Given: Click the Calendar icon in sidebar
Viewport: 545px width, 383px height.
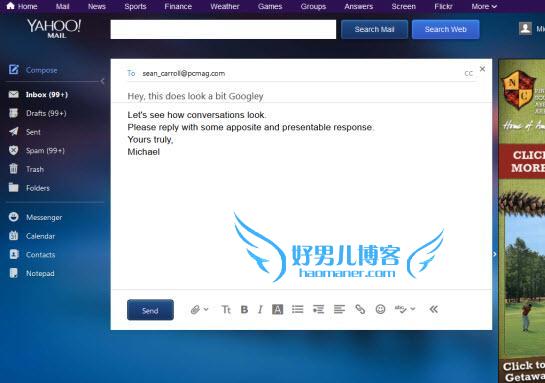Looking at the screenshot, I should pos(14,236).
